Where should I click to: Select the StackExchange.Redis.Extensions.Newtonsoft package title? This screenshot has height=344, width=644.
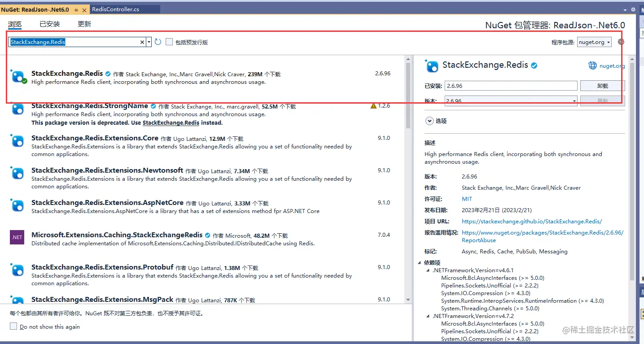click(107, 170)
